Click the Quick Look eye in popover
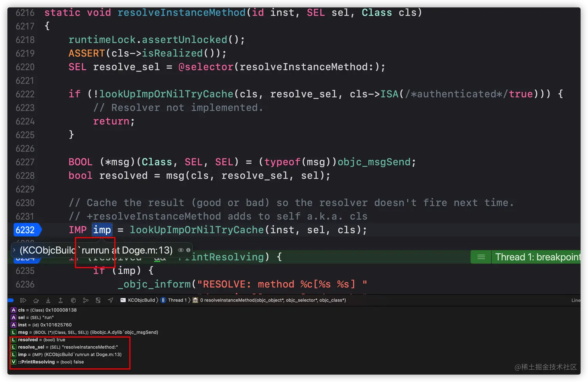The image size is (588, 382). 181,250
